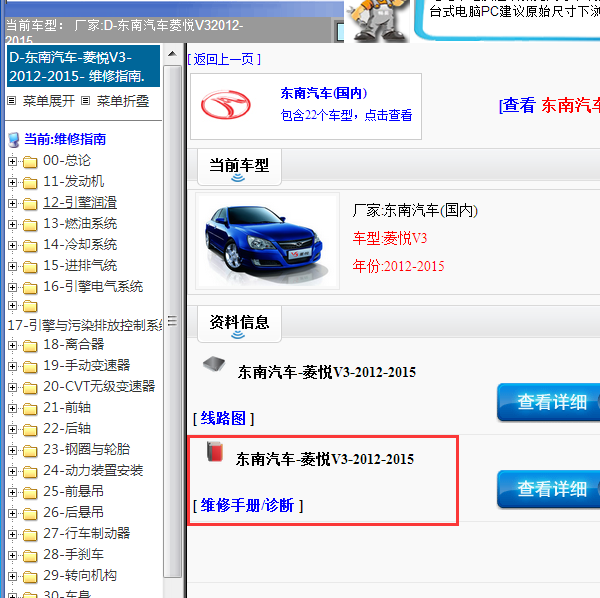
Task: Expand the 00-总论 tree node
Action: click(x=12, y=161)
